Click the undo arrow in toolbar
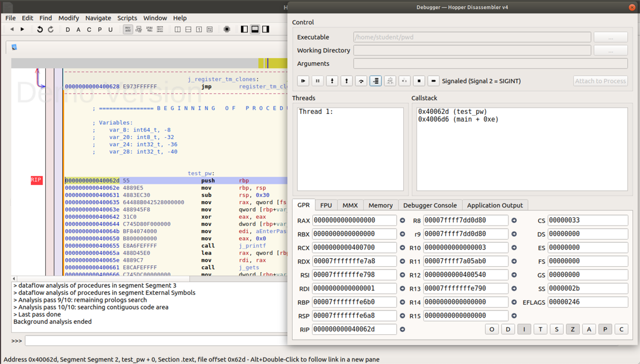 pyautogui.click(x=40, y=29)
